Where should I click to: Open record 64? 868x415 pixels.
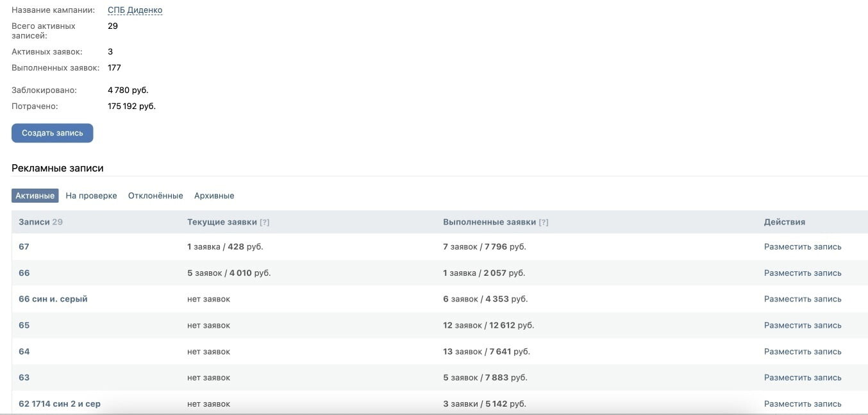[24, 351]
